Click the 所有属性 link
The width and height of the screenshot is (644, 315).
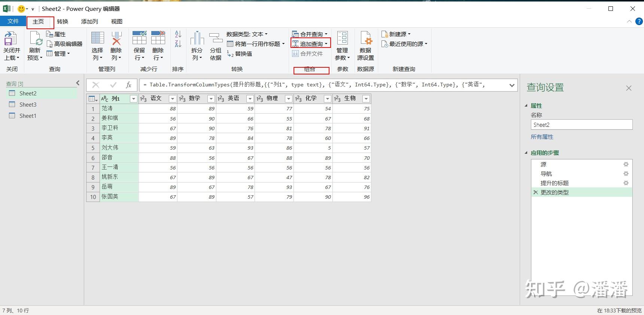(542, 137)
